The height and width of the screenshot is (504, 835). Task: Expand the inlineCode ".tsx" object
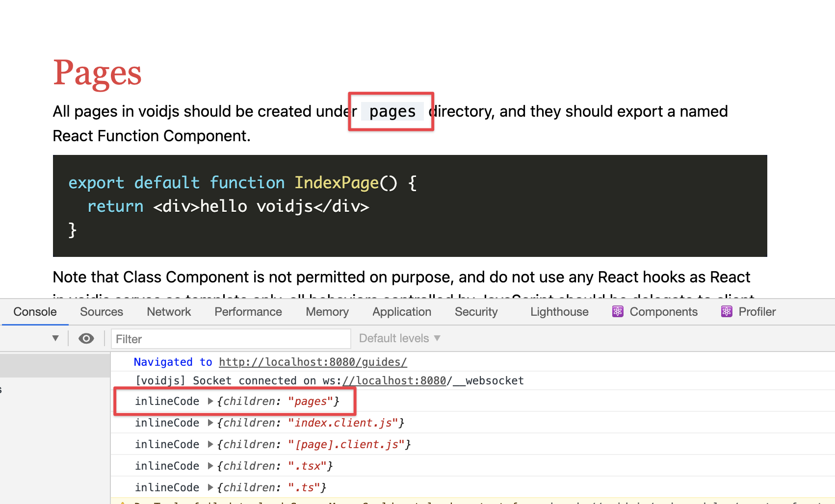[x=210, y=466]
